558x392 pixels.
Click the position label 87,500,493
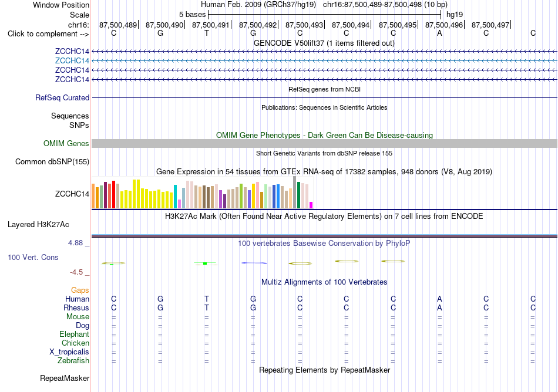304,25
